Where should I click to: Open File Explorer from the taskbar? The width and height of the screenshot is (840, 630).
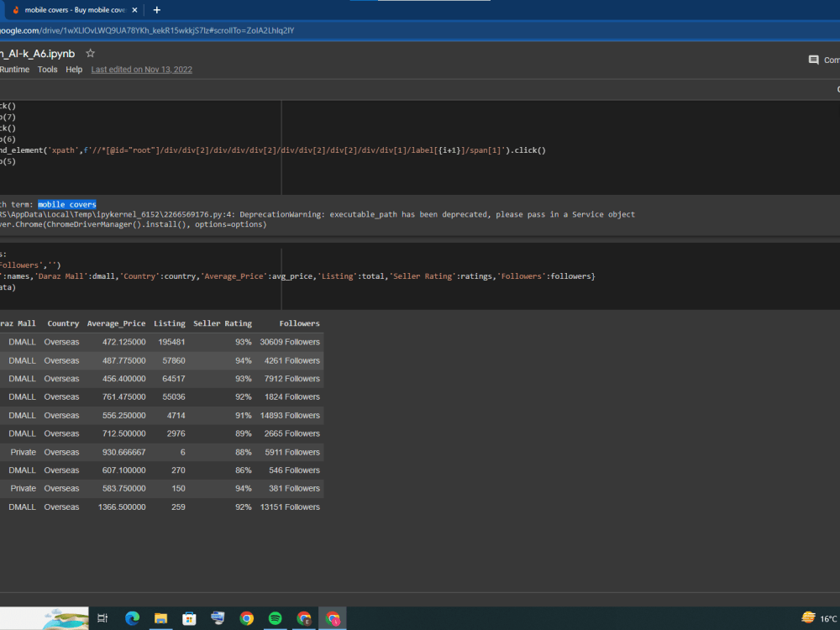pos(160,618)
